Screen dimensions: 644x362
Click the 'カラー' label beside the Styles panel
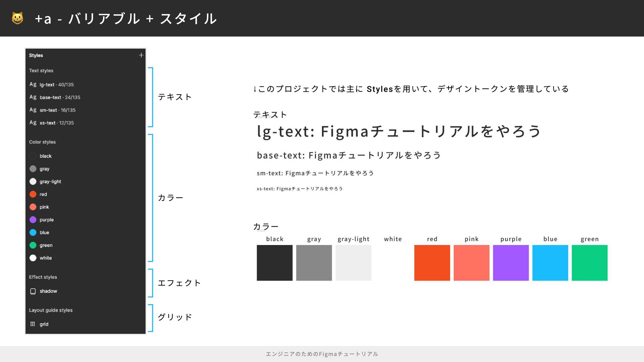[x=170, y=198]
